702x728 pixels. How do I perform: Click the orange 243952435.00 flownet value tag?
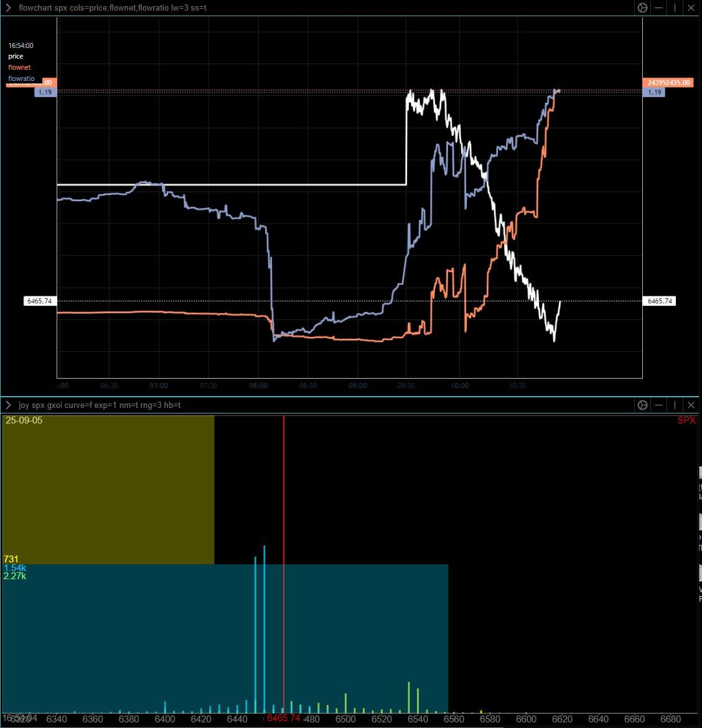(x=668, y=82)
